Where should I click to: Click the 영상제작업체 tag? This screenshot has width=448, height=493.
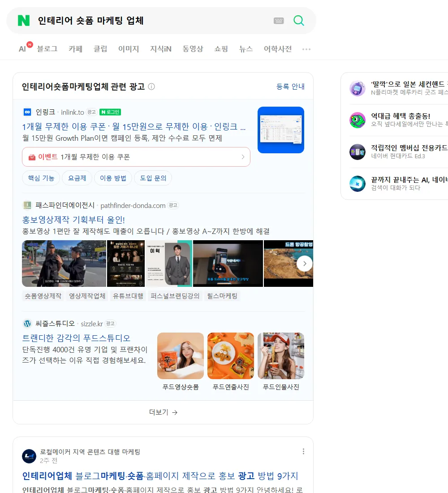pos(87,296)
